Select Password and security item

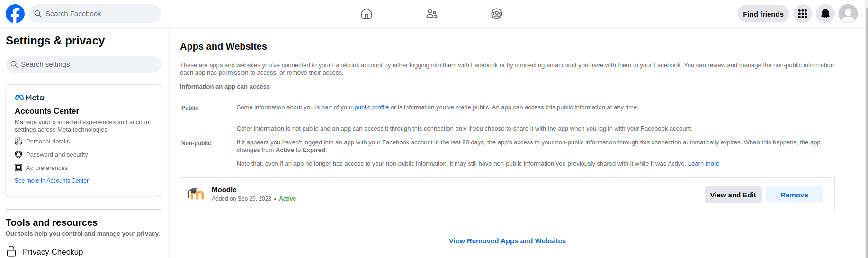[x=51, y=155]
